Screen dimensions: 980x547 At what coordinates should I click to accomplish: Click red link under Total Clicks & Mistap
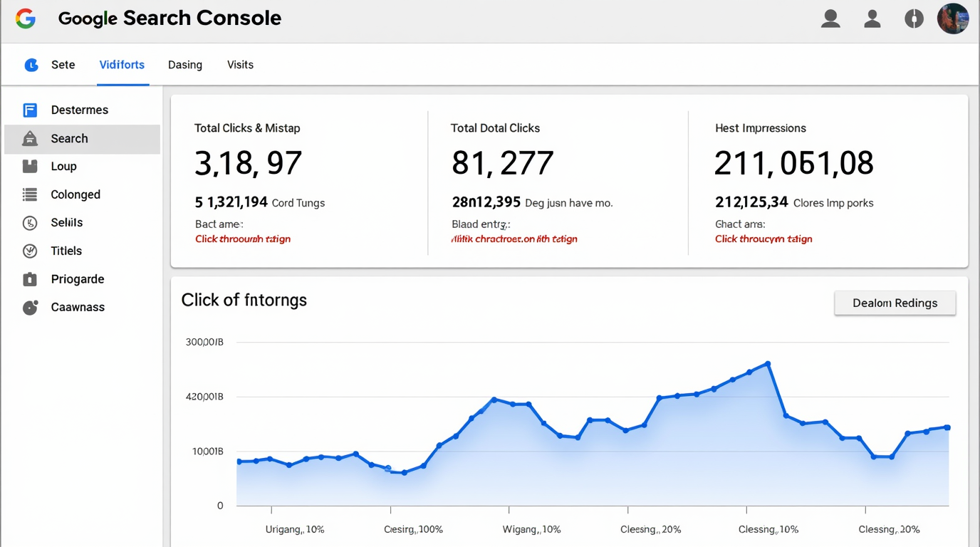(x=243, y=239)
